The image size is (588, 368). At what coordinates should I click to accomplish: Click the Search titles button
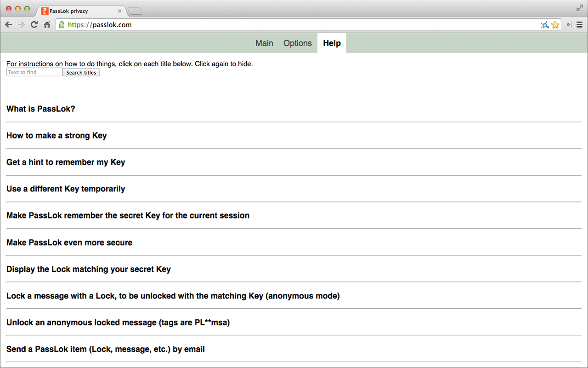click(x=81, y=73)
